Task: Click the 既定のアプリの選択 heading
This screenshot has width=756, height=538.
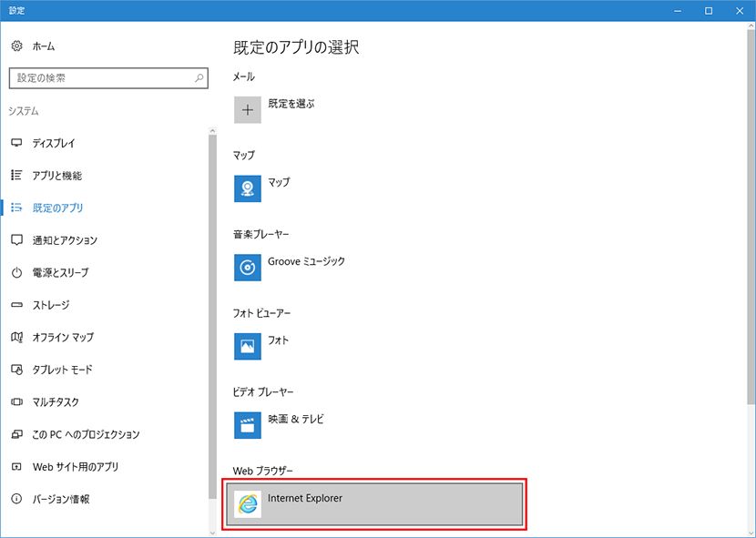Action: (x=296, y=47)
